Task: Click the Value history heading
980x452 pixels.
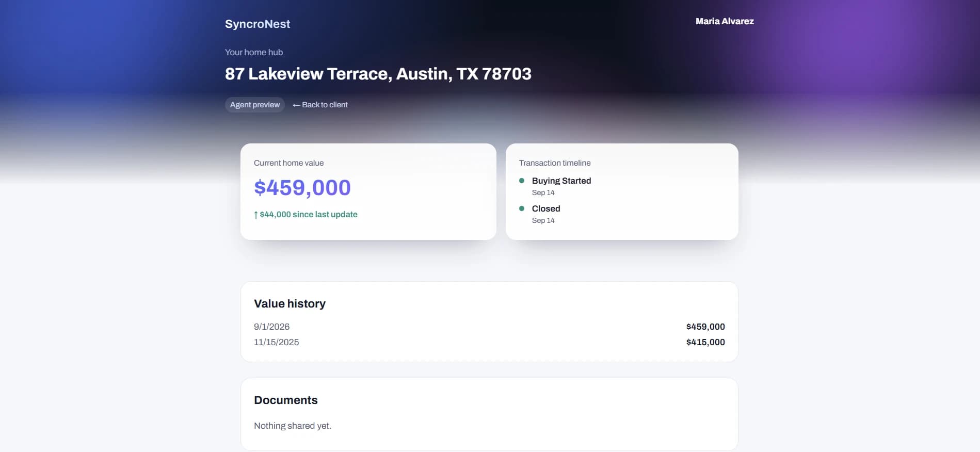Action: click(290, 303)
